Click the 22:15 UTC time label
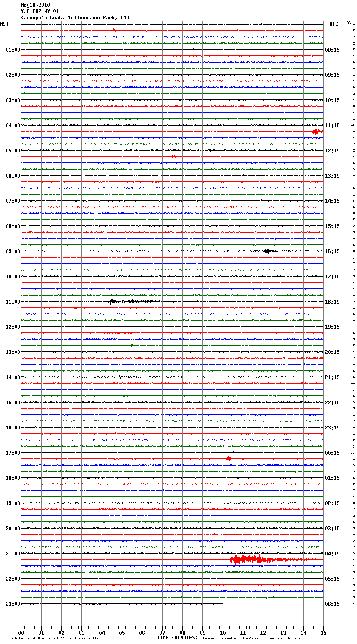357x644 pixels. (x=332, y=403)
